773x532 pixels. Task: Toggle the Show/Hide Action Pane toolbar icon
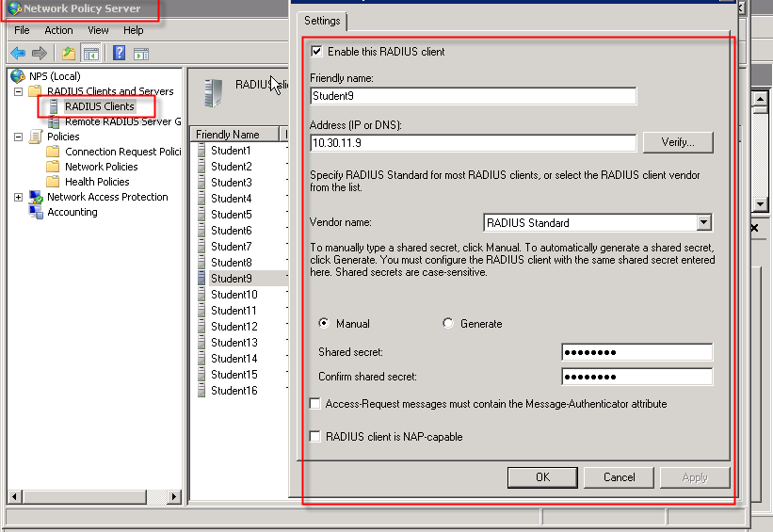tap(141, 54)
